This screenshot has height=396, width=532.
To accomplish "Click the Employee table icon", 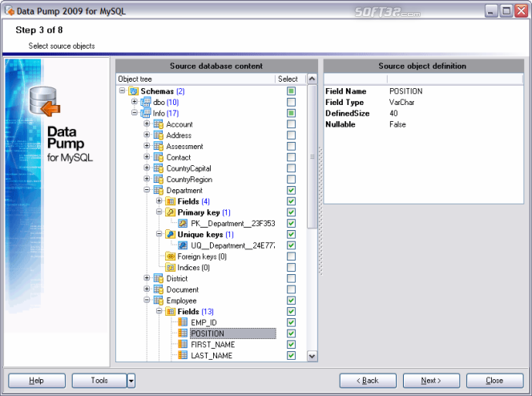I will tap(158, 301).
